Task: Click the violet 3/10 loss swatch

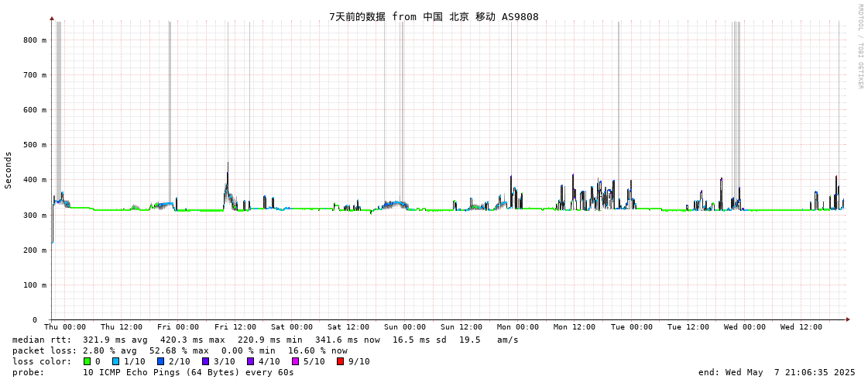Action: point(205,361)
